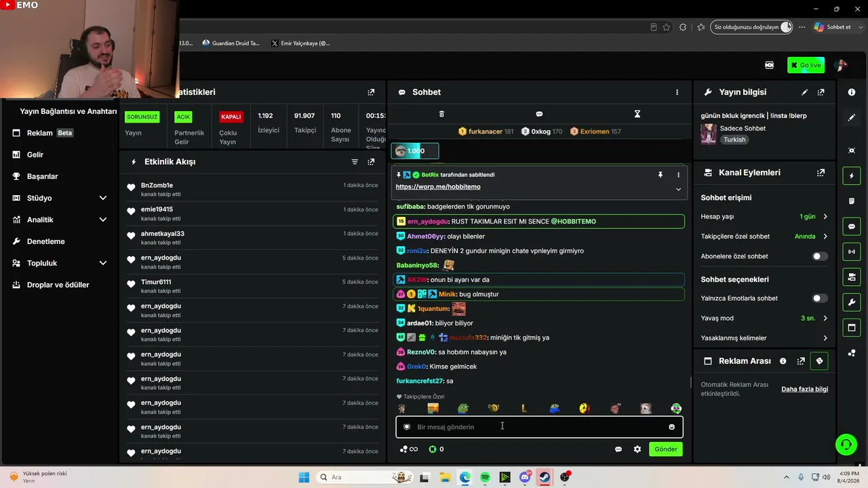Pop out the Etkinlik Akışı panel
This screenshot has height=488, width=868.
[x=371, y=162]
